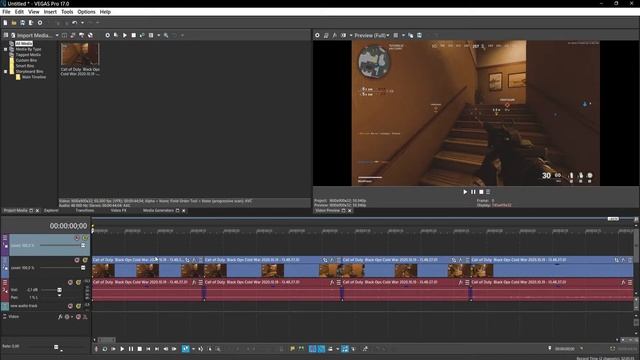Click the Split Screen View icon
This screenshot has width=640, height=360.
[344, 35]
